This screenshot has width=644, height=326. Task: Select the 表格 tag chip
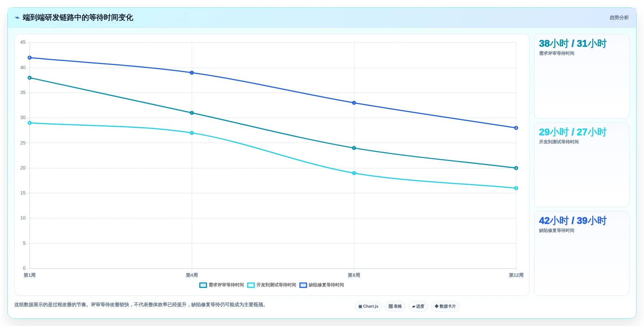[395, 306]
